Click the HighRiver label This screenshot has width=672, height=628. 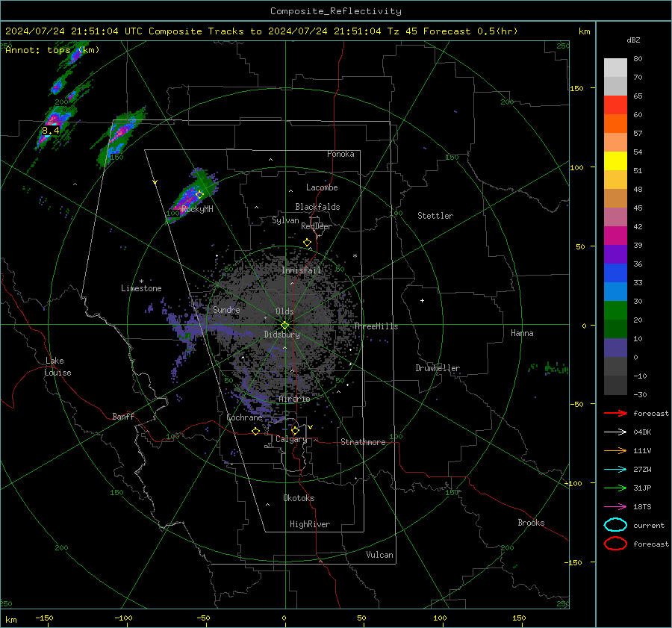[310, 524]
